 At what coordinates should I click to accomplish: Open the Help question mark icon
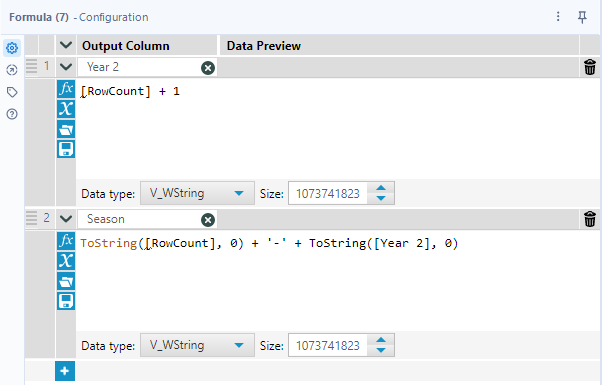click(x=12, y=114)
